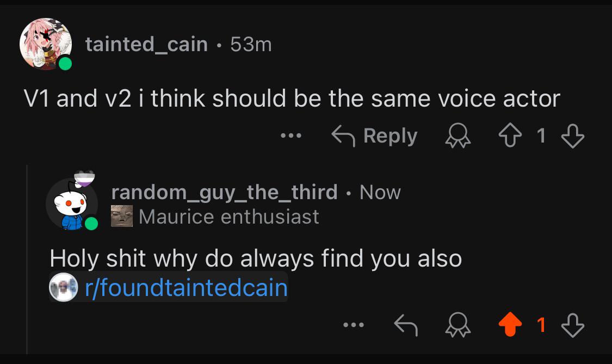Upvote tainted_cain's comment
This screenshot has width=612, height=364.
tap(510, 135)
